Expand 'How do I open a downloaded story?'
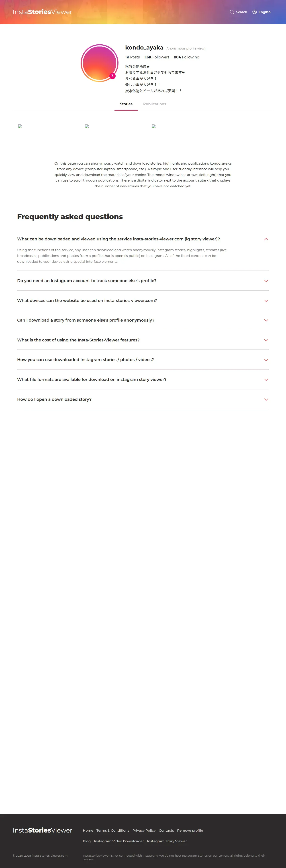Image resolution: width=286 pixels, height=868 pixels. (x=55, y=399)
